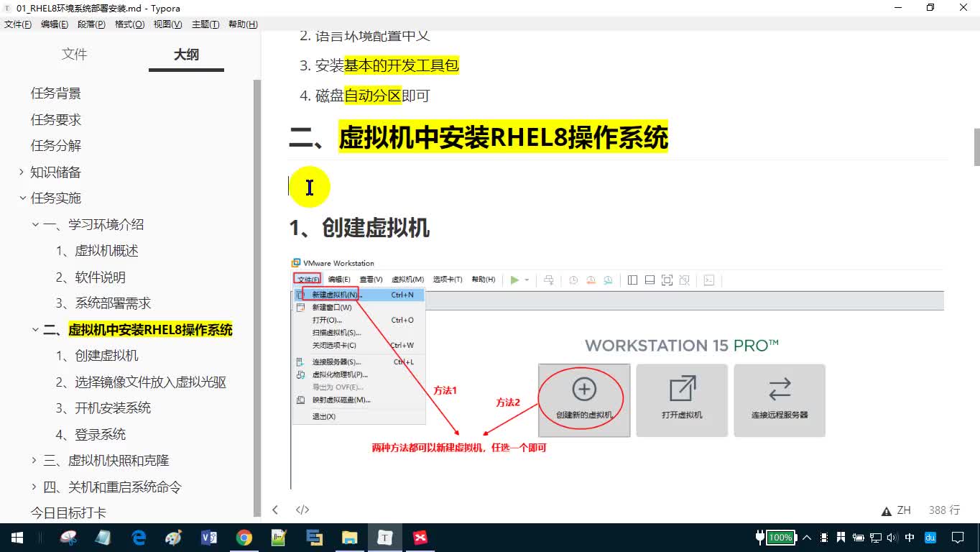Viewport: 980px width, 552px height.
Task: Open Visio from the taskbar
Action: (x=209, y=538)
